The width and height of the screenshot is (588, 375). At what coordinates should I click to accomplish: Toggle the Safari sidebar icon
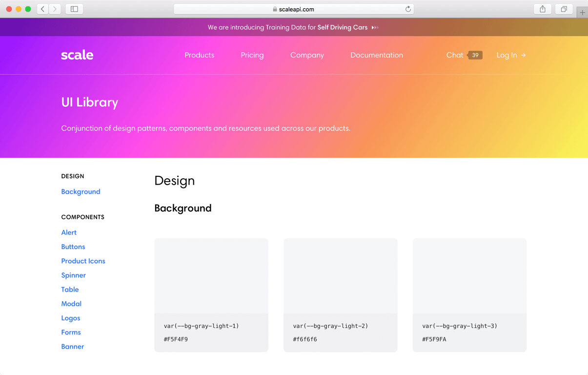pyautogui.click(x=74, y=9)
